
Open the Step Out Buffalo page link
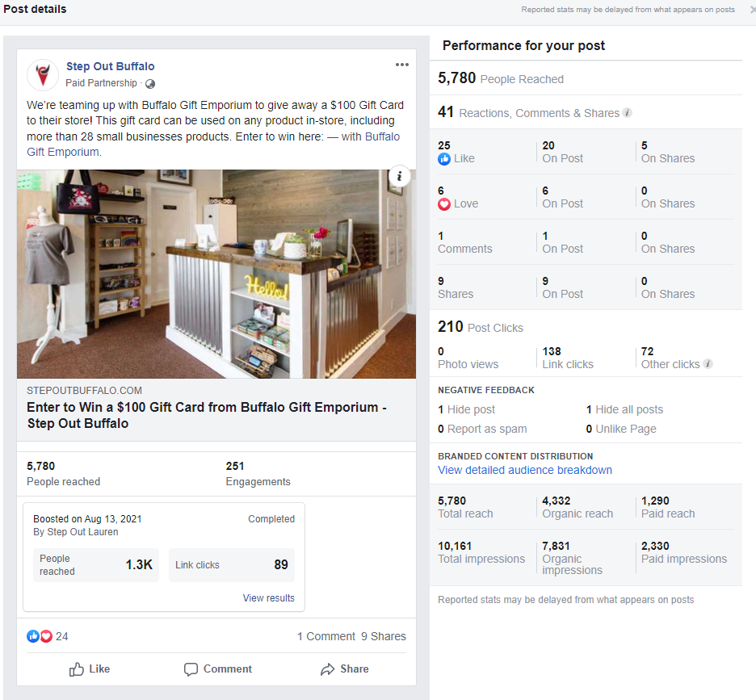[111, 66]
